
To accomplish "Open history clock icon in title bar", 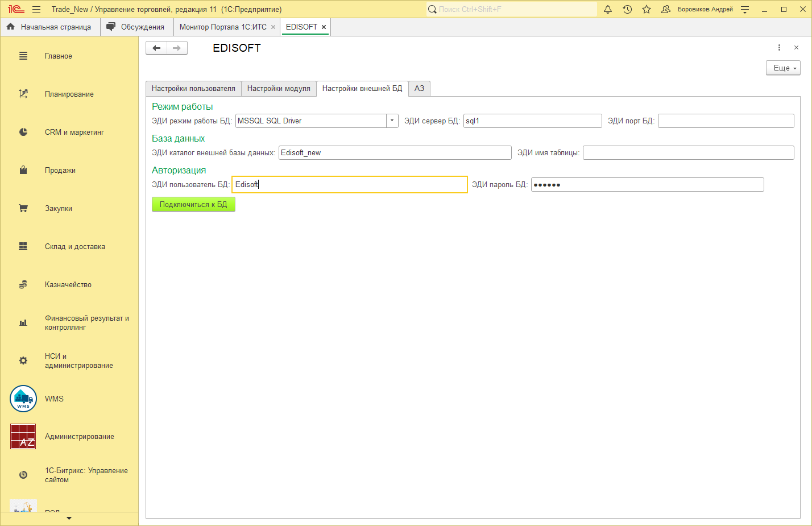I will [x=627, y=9].
